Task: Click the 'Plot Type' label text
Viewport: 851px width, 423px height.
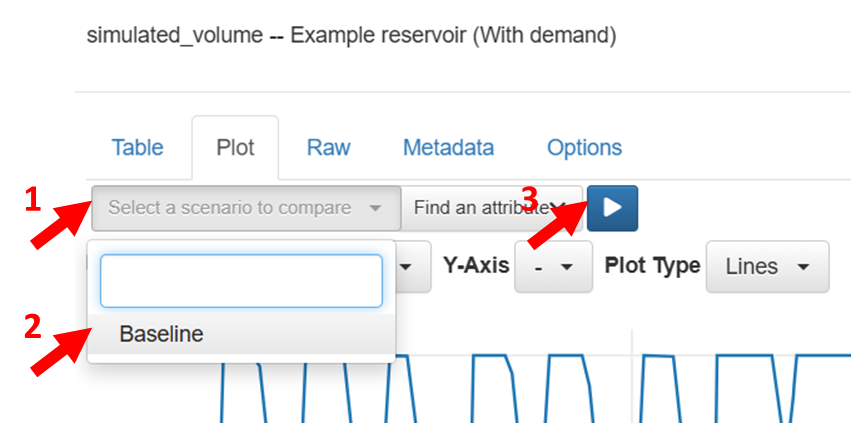Action: tap(652, 266)
